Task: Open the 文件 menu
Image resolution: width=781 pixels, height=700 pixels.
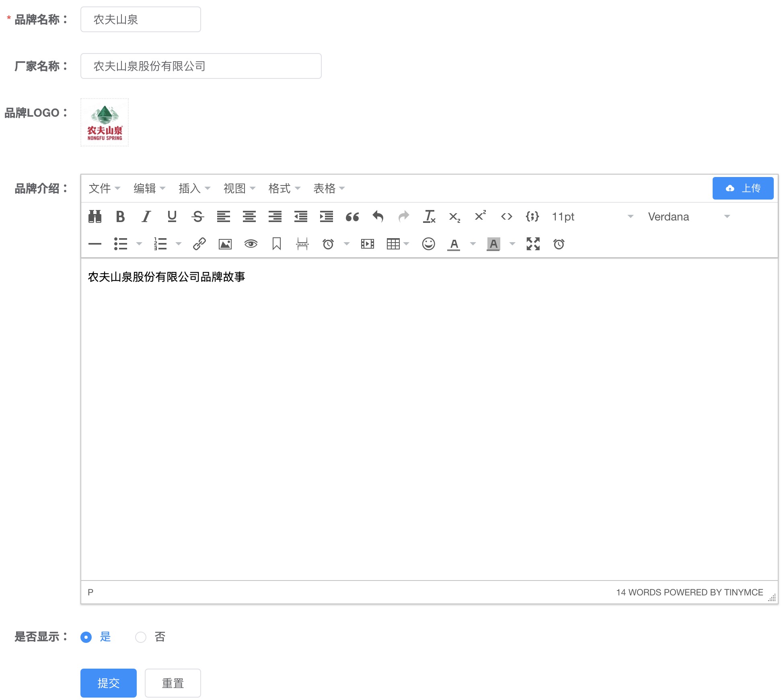Action: coord(104,188)
